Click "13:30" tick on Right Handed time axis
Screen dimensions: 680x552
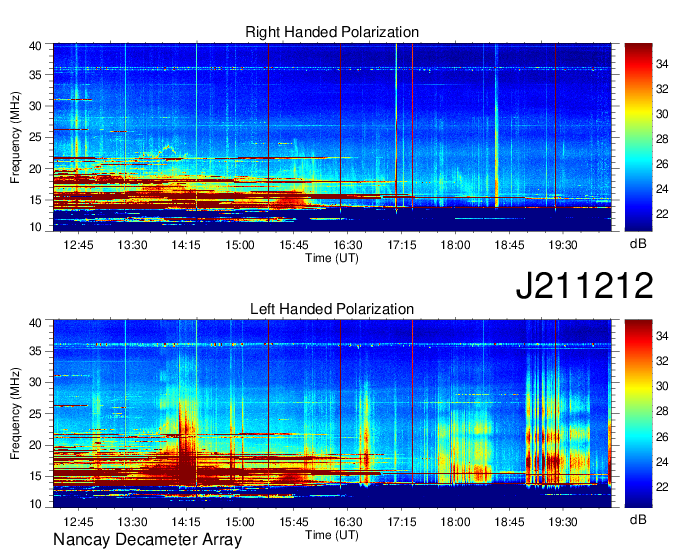coord(132,245)
